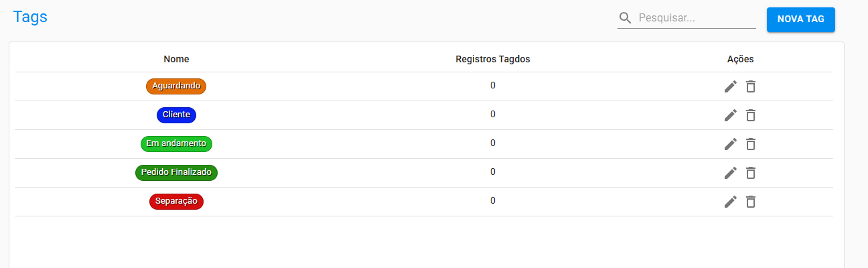Click the Nome column header
Viewport: 868px width, 268px height.
click(x=176, y=59)
